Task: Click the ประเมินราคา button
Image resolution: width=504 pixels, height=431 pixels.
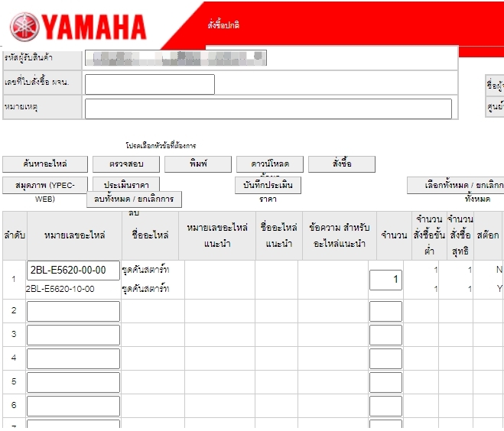Action: [x=126, y=186]
